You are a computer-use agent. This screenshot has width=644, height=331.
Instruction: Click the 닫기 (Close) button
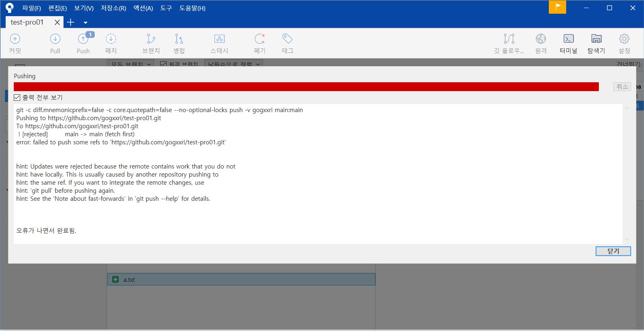click(613, 251)
